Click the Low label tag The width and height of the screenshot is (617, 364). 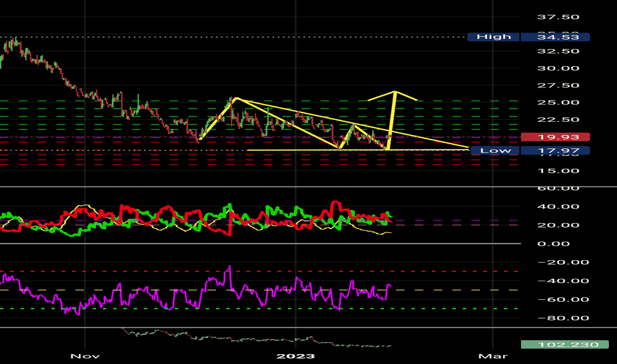[x=495, y=150]
